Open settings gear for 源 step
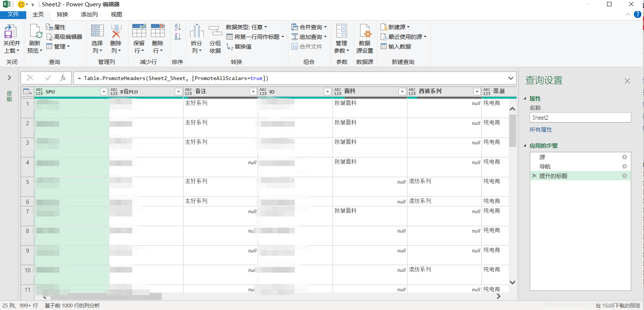Image resolution: width=644 pixels, height=310 pixels. pos(624,157)
